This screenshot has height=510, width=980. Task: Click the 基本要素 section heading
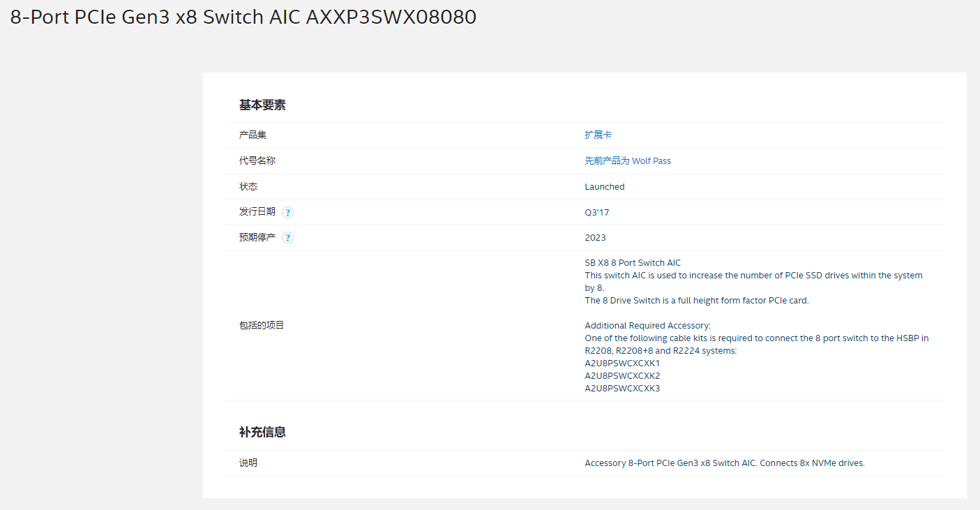(x=262, y=105)
